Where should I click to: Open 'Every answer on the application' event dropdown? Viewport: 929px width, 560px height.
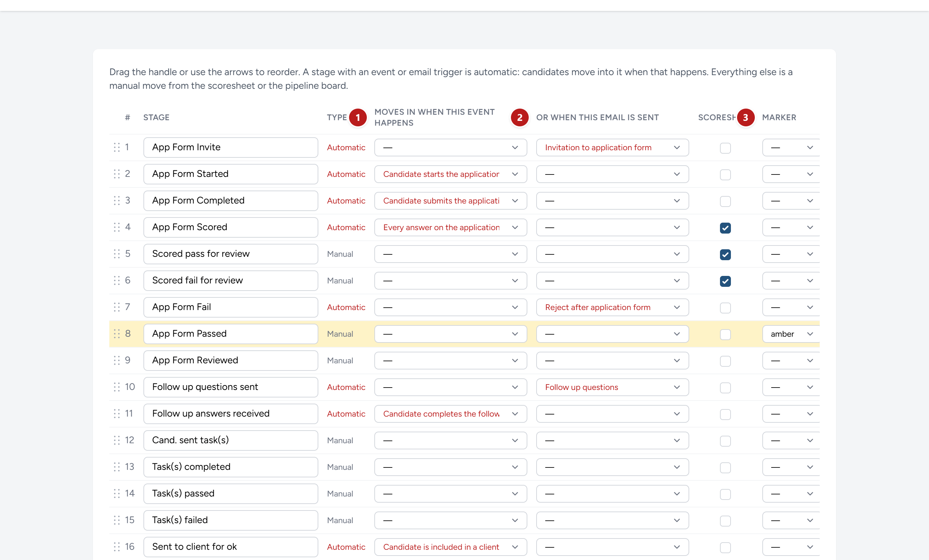pos(450,227)
